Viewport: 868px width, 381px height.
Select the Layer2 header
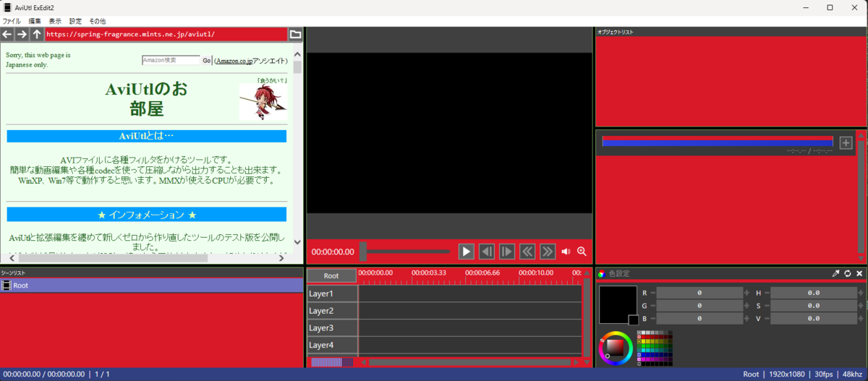332,311
